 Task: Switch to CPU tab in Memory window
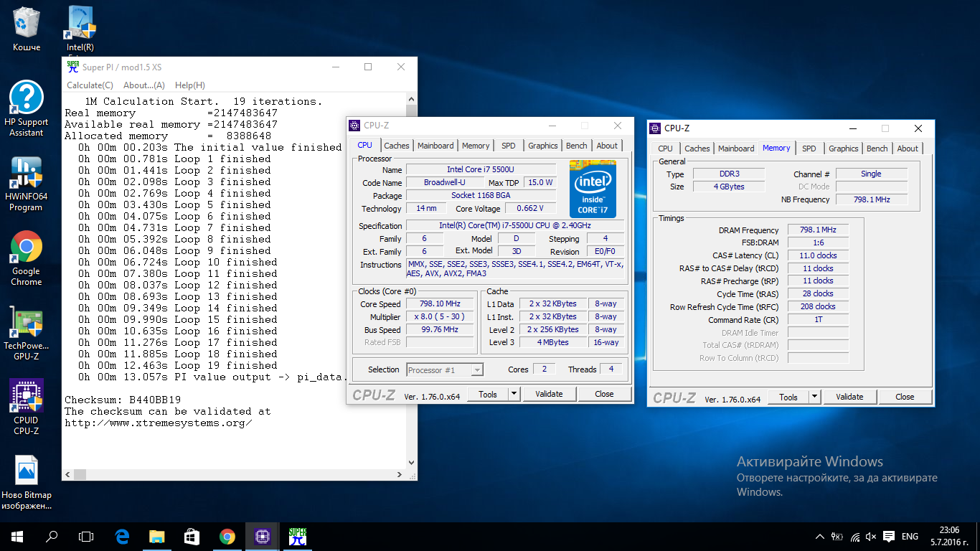click(x=666, y=149)
